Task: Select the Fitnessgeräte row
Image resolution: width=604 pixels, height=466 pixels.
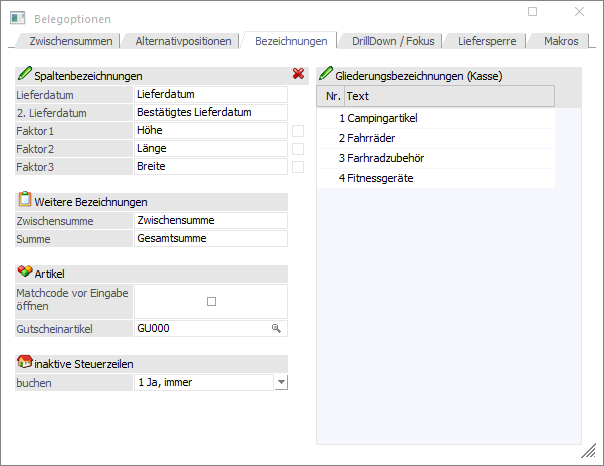Action: pos(436,178)
